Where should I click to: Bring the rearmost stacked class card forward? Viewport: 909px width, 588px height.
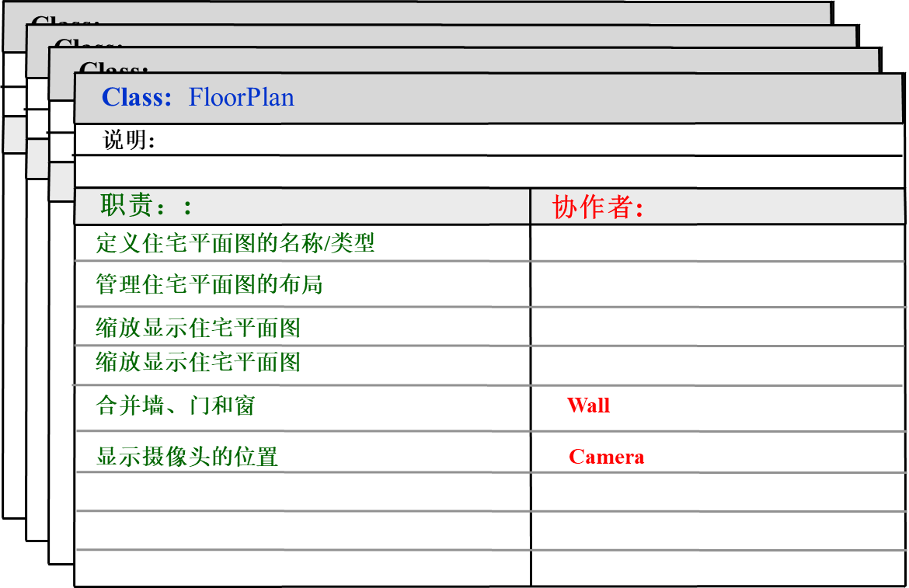(14, 311)
